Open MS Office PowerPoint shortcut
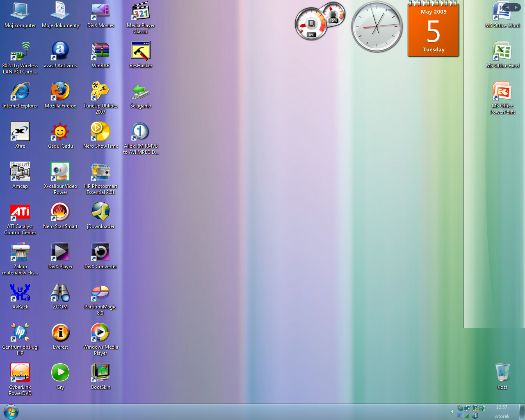The height and width of the screenshot is (420, 525). tap(502, 98)
